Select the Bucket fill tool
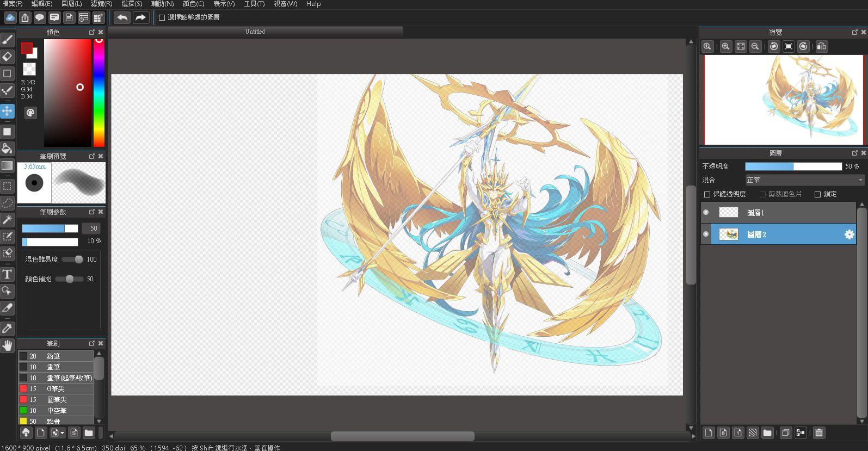Viewport: 868px width, 451px height. point(7,149)
